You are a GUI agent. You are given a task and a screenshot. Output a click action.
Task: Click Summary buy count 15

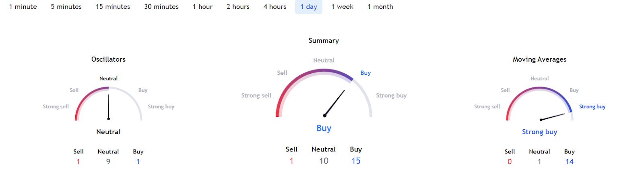coord(356,161)
